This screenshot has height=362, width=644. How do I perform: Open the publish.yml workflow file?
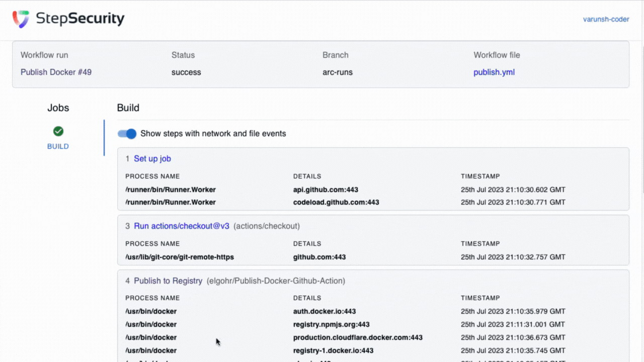pos(494,72)
